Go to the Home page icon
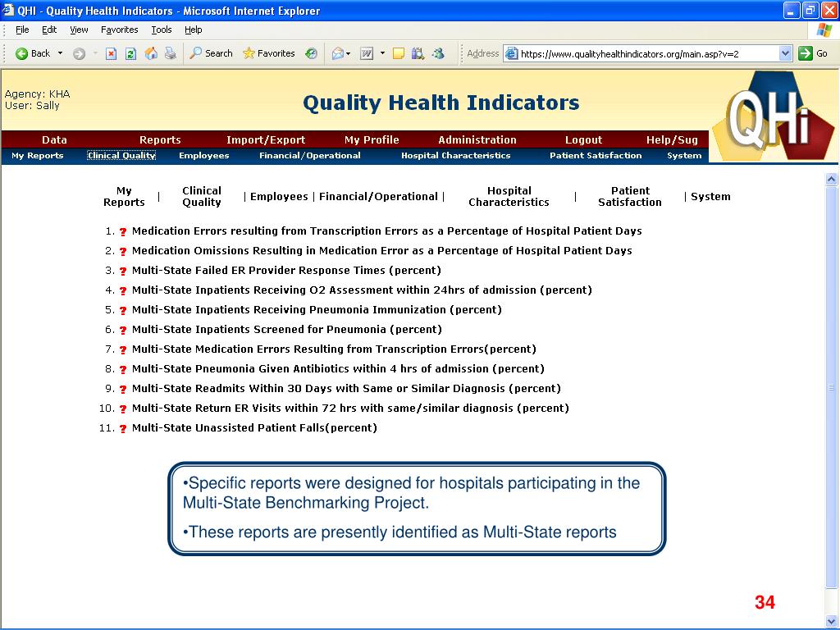The width and height of the screenshot is (840, 630). click(151, 53)
